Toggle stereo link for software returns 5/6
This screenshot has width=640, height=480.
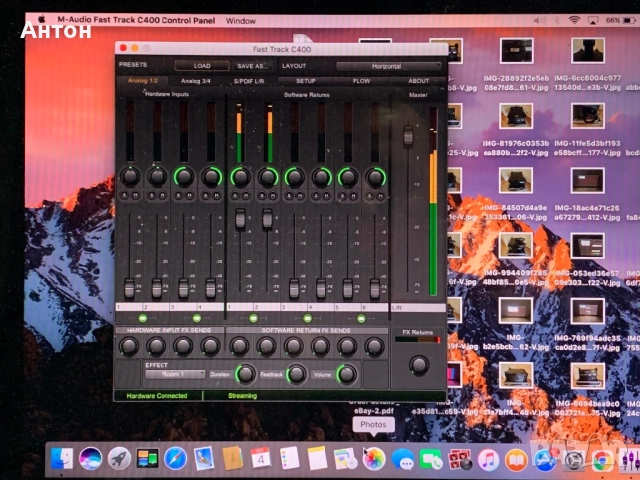coord(361,318)
